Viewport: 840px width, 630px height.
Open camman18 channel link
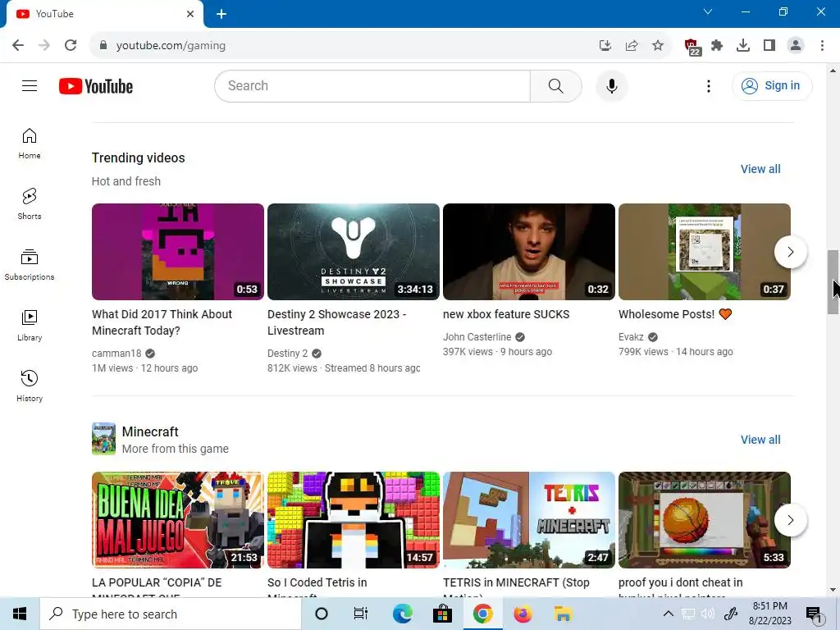pyautogui.click(x=116, y=353)
